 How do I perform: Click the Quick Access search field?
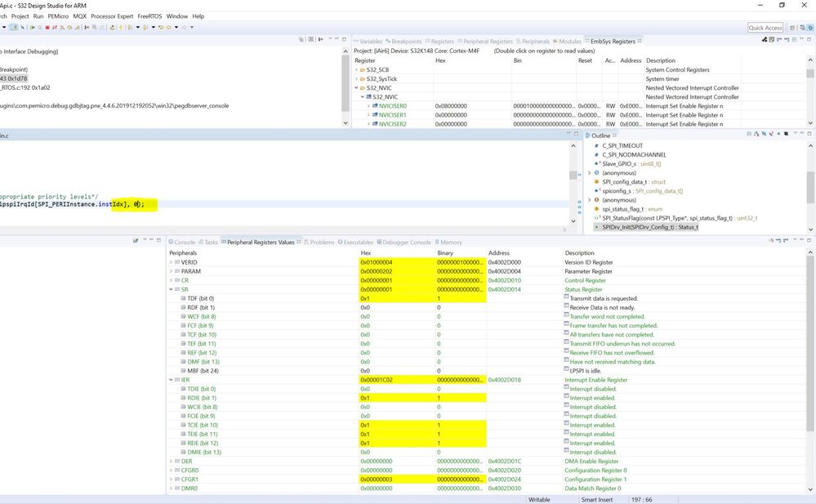(765, 28)
